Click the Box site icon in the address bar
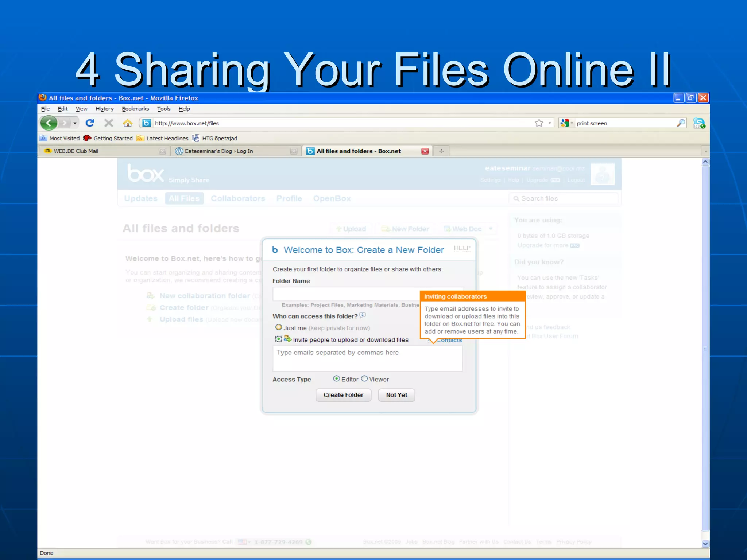747x560 pixels. click(146, 123)
